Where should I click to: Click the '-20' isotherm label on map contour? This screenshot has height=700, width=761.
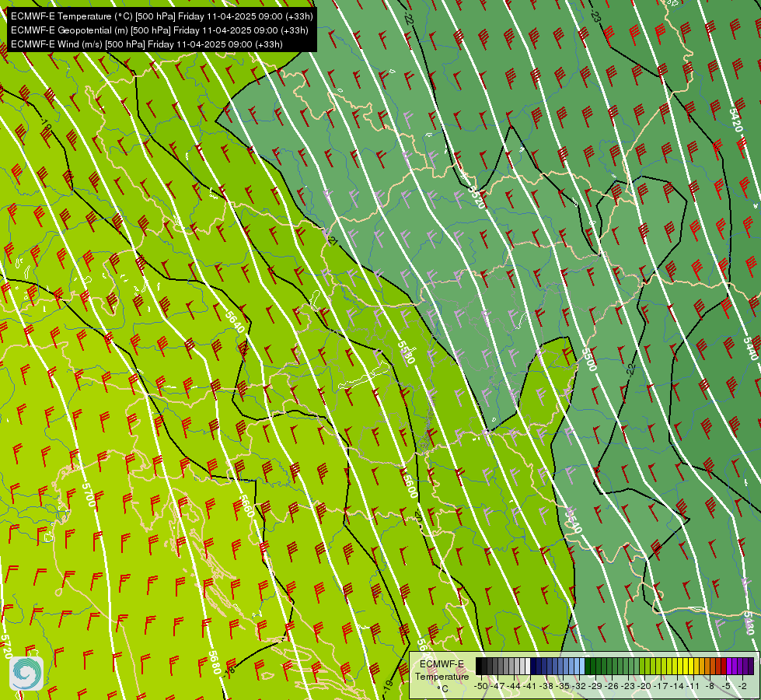(417, 517)
